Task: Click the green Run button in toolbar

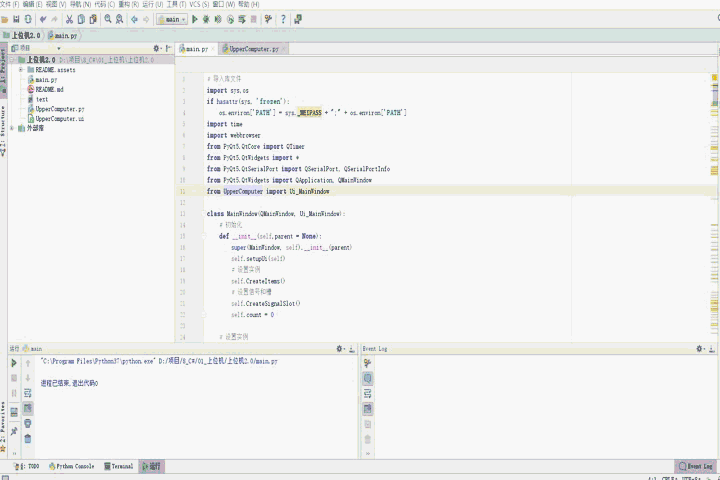Action: tap(195, 19)
